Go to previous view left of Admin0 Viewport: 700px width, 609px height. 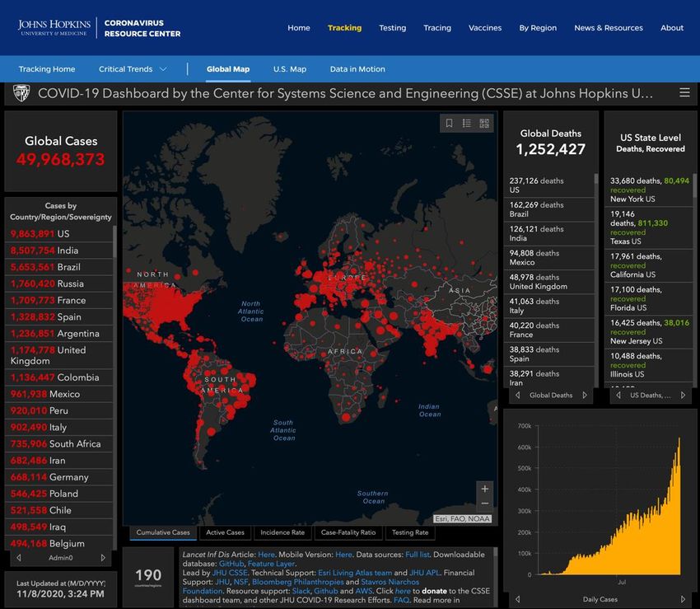click(x=19, y=558)
